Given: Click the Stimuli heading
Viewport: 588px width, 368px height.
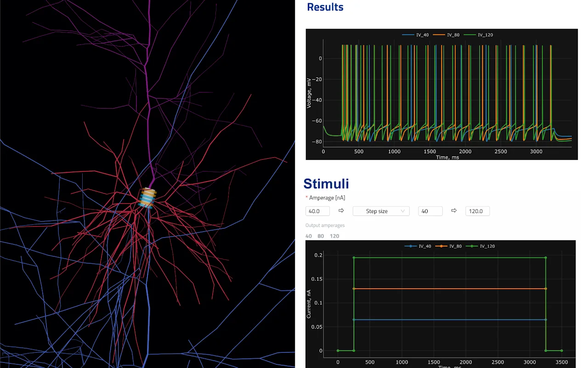Looking at the screenshot, I should [326, 183].
